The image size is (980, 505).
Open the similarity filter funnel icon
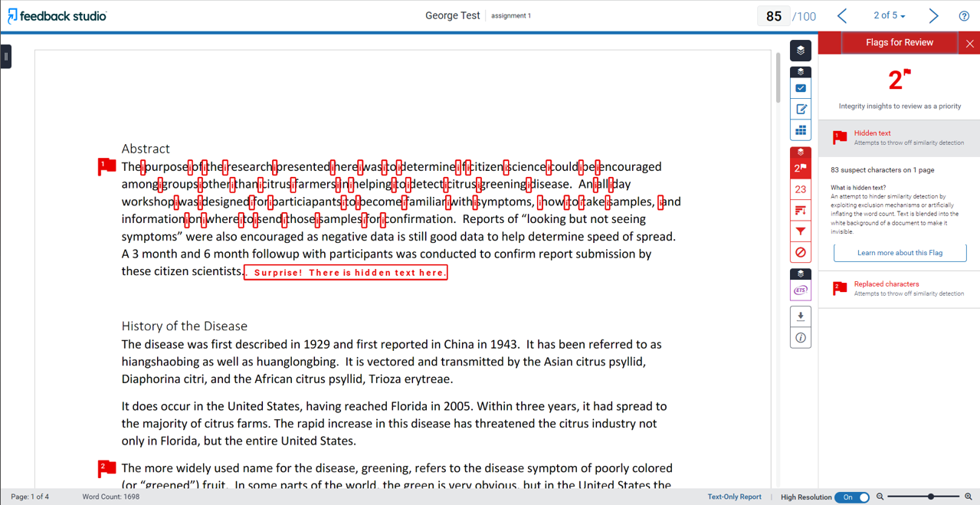pos(801,231)
